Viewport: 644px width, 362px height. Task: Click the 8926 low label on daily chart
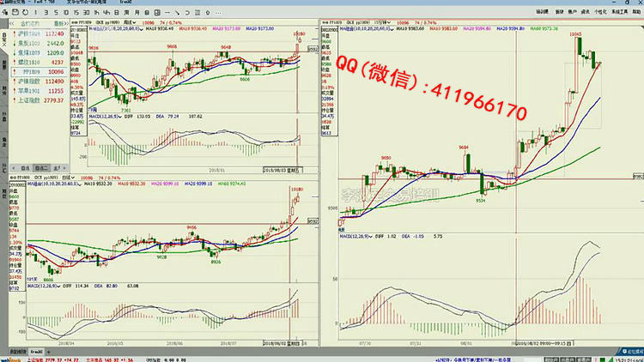[216, 262]
